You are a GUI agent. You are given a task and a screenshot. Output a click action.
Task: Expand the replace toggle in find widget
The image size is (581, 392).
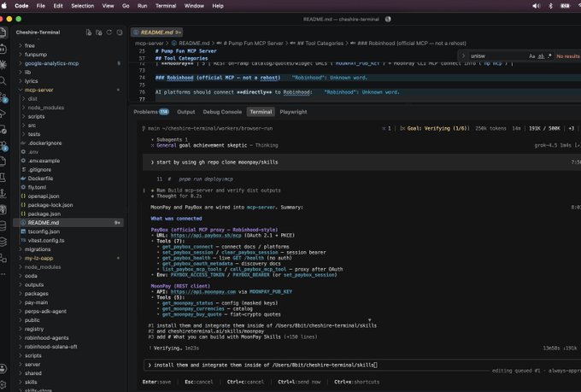point(463,56)
